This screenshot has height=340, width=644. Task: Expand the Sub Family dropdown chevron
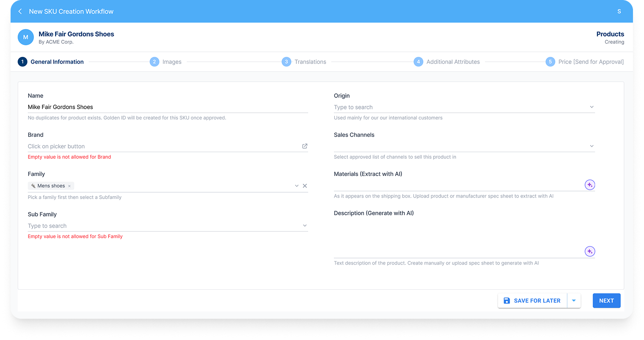tap(305, 226)
